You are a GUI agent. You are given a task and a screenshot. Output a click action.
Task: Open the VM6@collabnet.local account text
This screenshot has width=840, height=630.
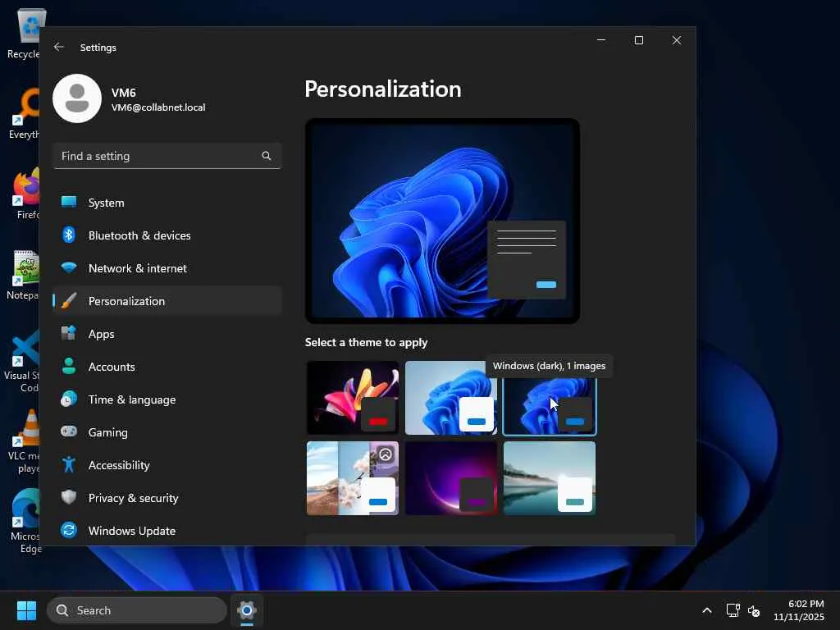(x=158, y=107)
